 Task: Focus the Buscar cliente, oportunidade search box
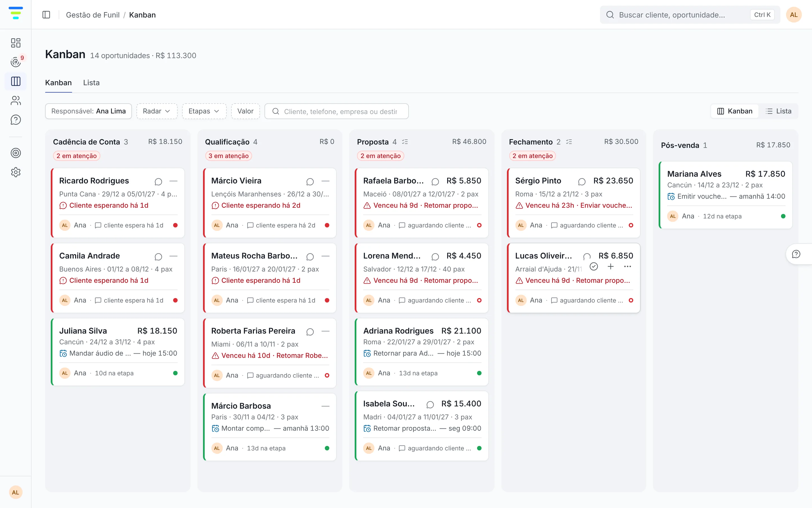pos(690,15)
